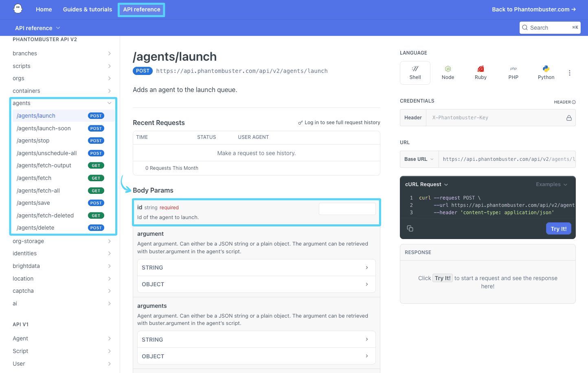Expand the ai section
Image resolution: width=588 pixels, height=373 pixels.
(x=110, y=303)
